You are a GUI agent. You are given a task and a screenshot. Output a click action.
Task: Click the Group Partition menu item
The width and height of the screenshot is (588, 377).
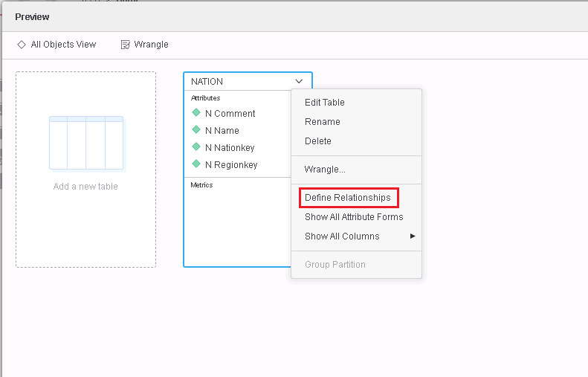pos(335,265)
